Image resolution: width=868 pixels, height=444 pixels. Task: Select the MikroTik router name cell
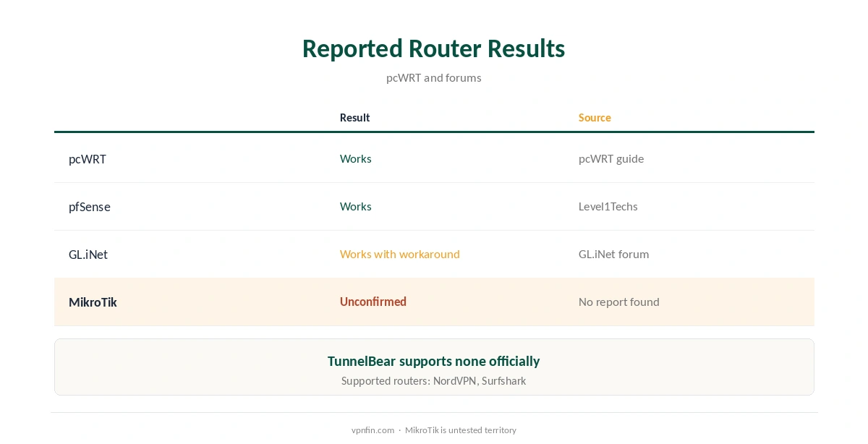coord(93,302)
